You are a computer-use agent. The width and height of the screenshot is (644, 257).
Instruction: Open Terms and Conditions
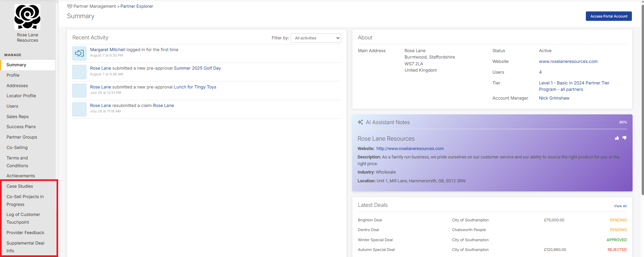point(17,162)
